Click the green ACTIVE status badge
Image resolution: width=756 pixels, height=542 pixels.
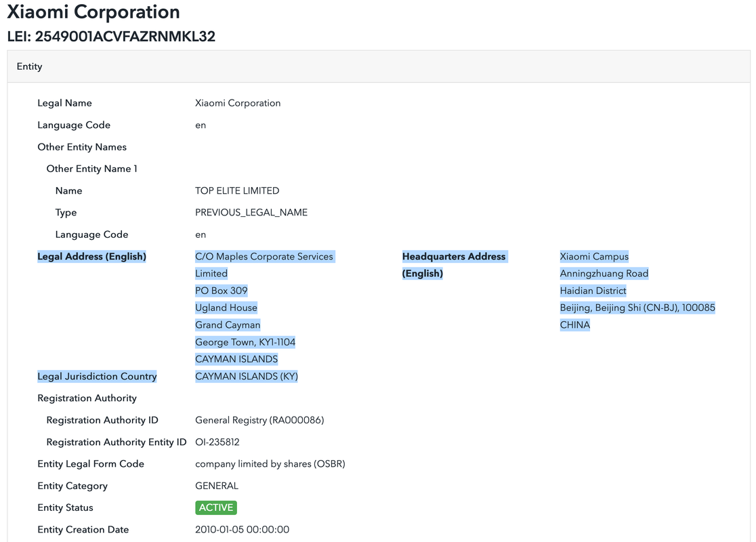(216, 507)
